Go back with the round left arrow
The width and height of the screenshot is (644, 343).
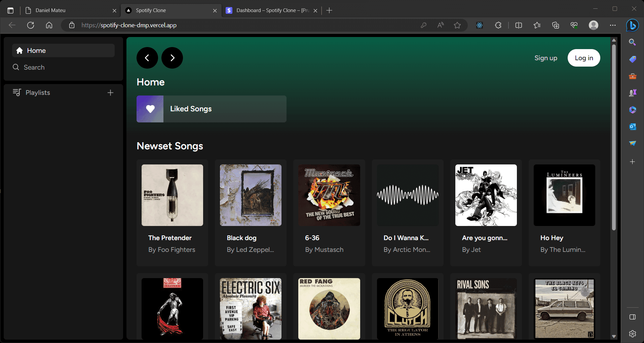pyautogui.click(x=147, y=58)
